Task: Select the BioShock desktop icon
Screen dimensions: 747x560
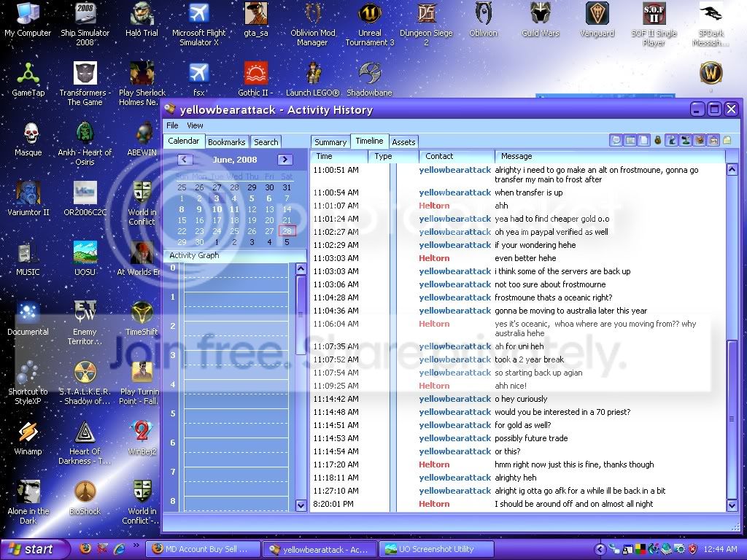Action: [x=85, y=497]
